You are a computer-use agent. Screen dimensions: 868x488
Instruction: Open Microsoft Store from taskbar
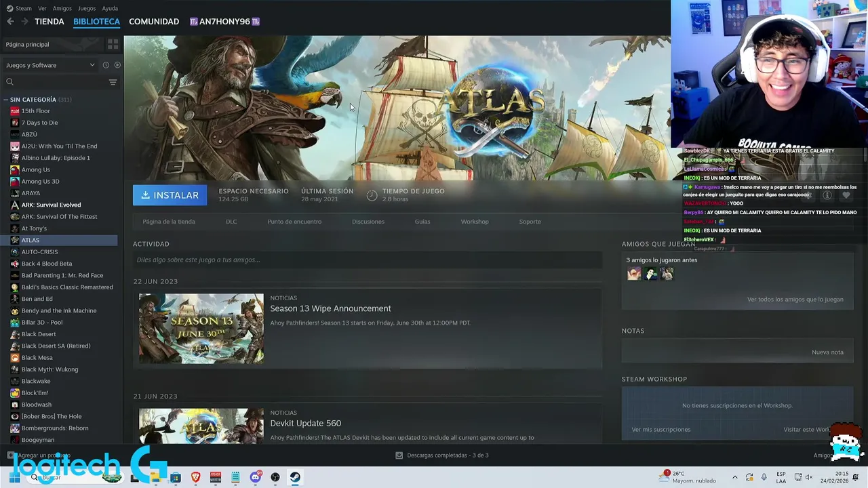176,477
